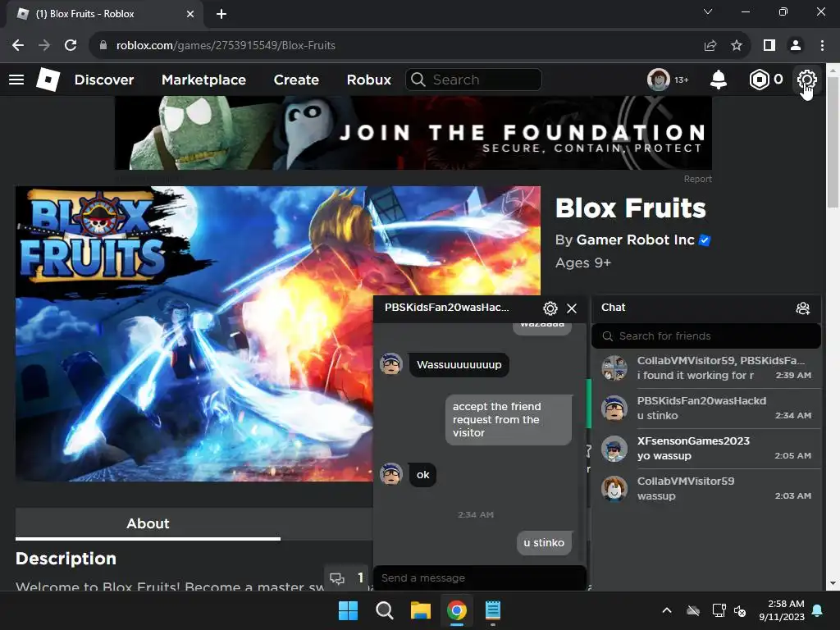Viewport: 840px width, 630px height.
Task: Open the Windows Start menu
Action: tap(348, 610)
